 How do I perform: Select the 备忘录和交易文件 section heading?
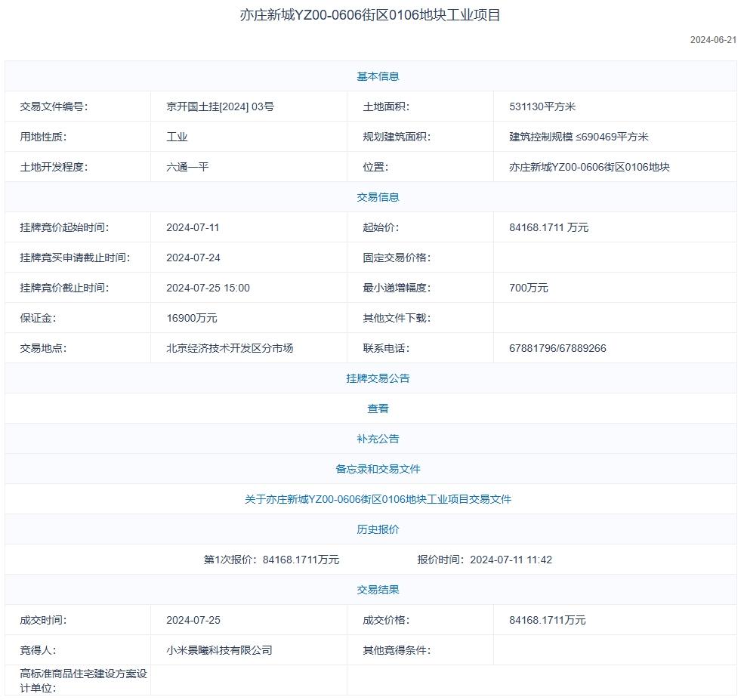click(378, 469)
